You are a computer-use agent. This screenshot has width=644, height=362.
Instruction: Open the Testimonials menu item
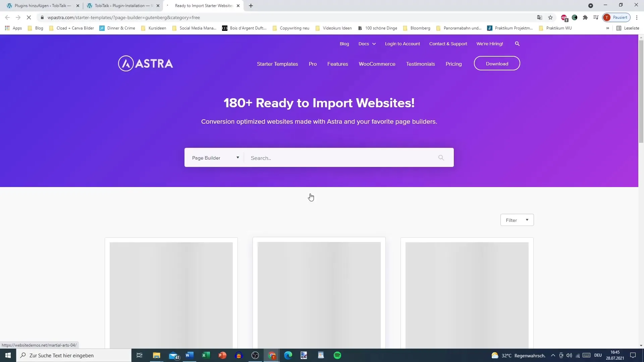[x=420, y=64]
